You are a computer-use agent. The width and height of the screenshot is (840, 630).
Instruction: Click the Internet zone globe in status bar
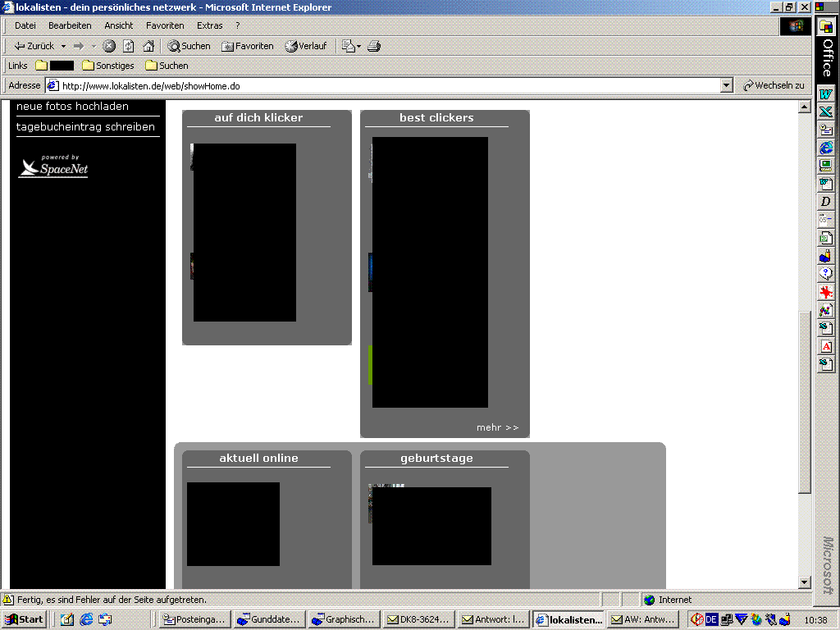coord(650,600)
